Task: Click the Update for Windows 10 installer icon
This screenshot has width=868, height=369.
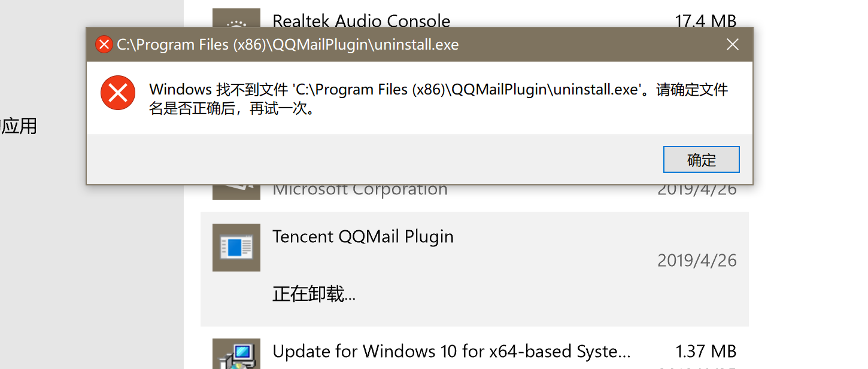Action: 236,353
